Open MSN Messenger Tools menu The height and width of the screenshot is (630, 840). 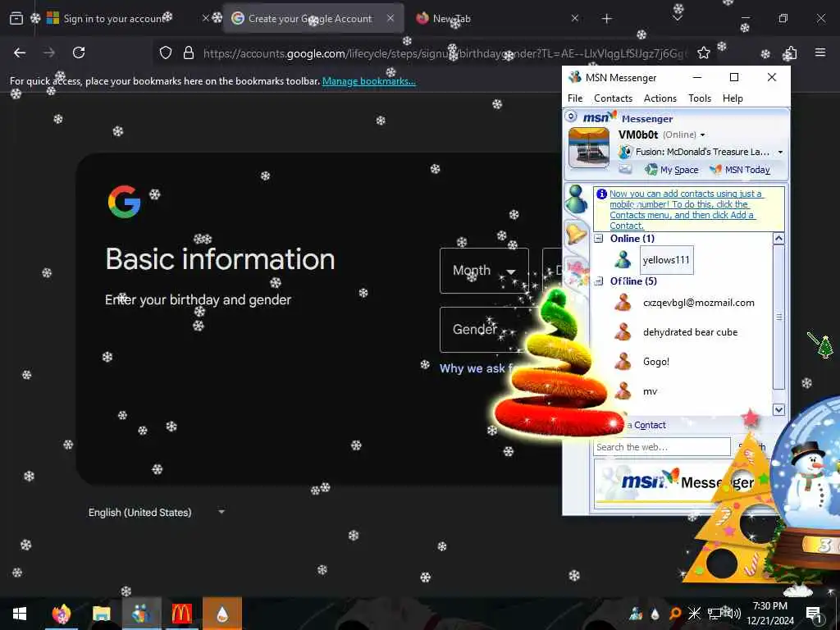point(700,98)
